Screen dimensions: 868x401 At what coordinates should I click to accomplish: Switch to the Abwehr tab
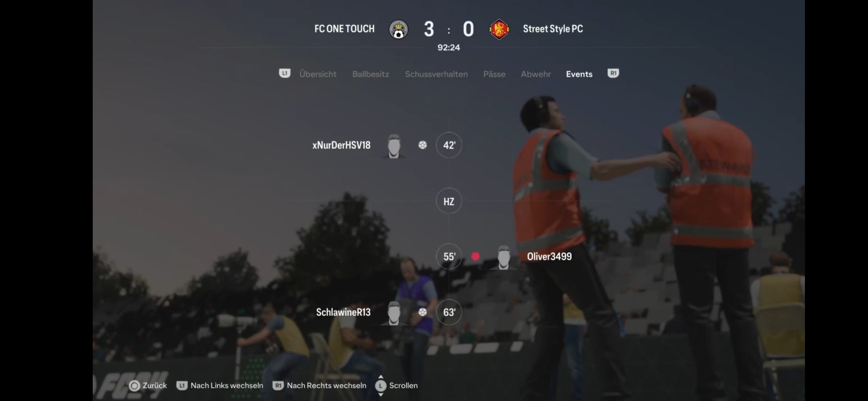[x=536, y=74]
